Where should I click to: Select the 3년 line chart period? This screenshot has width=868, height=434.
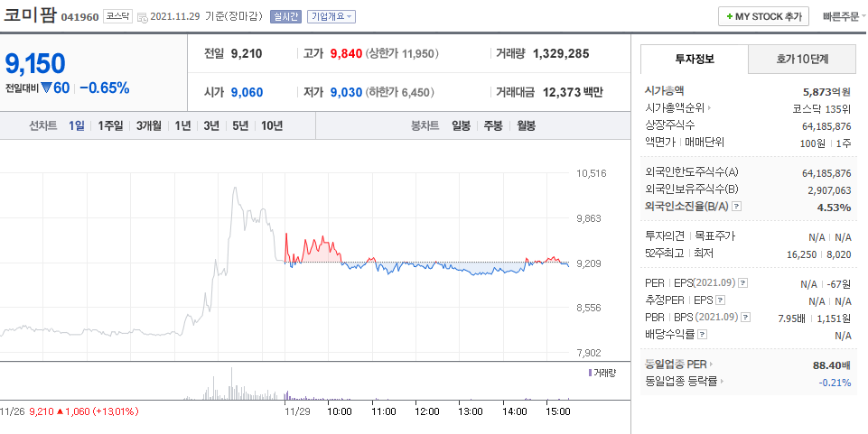pyautogui.click(x=211, y=125)
